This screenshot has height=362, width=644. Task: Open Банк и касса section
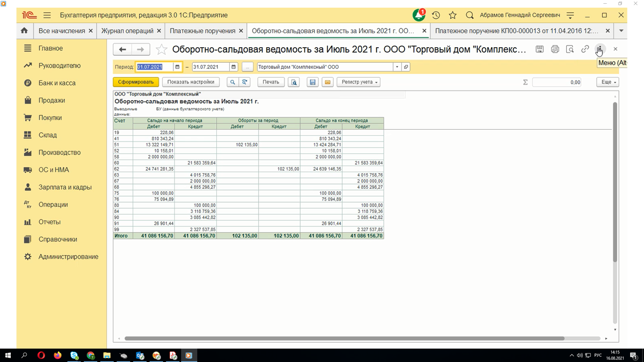point(57,83)
